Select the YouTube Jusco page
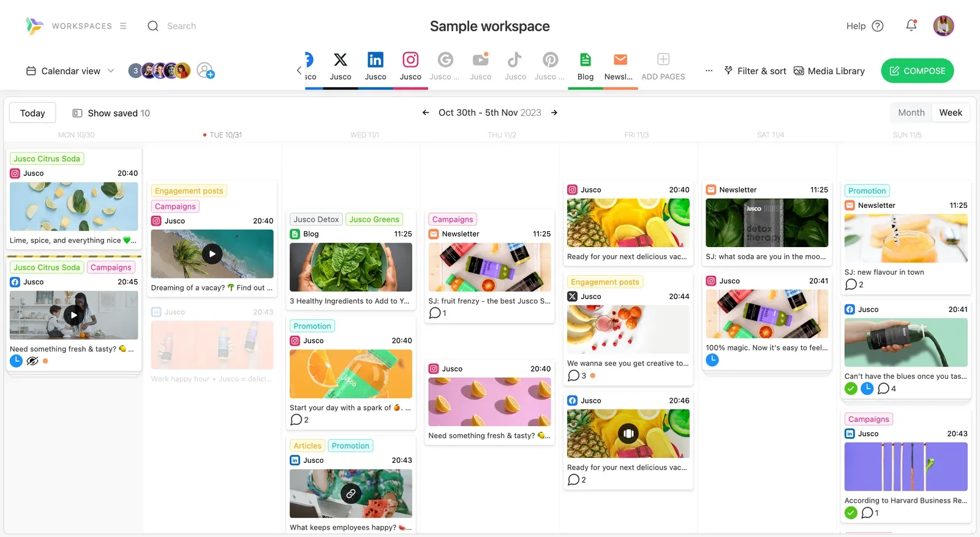Viewport: 980px width, 537px height. (481, 67)
